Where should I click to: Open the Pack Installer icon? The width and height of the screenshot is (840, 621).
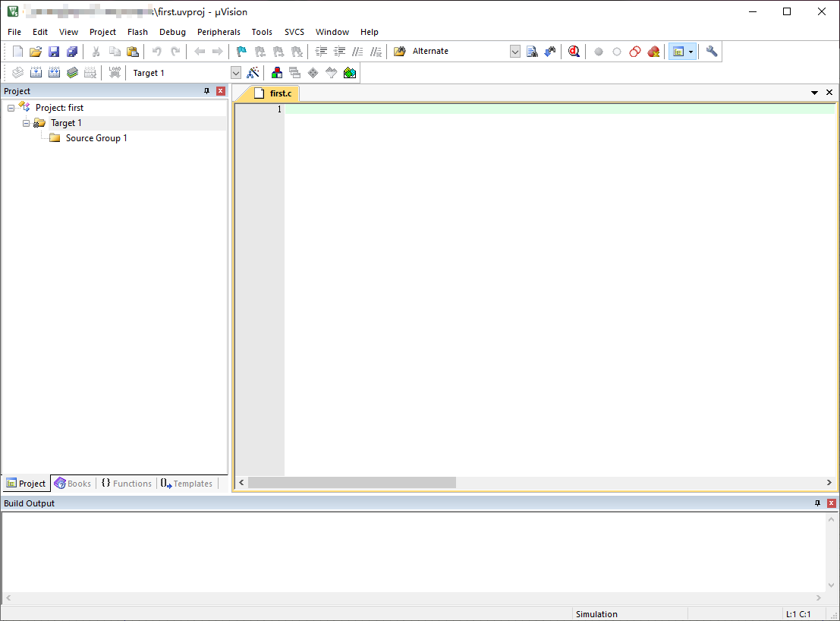pyautogui.click(x=350, y=72)
